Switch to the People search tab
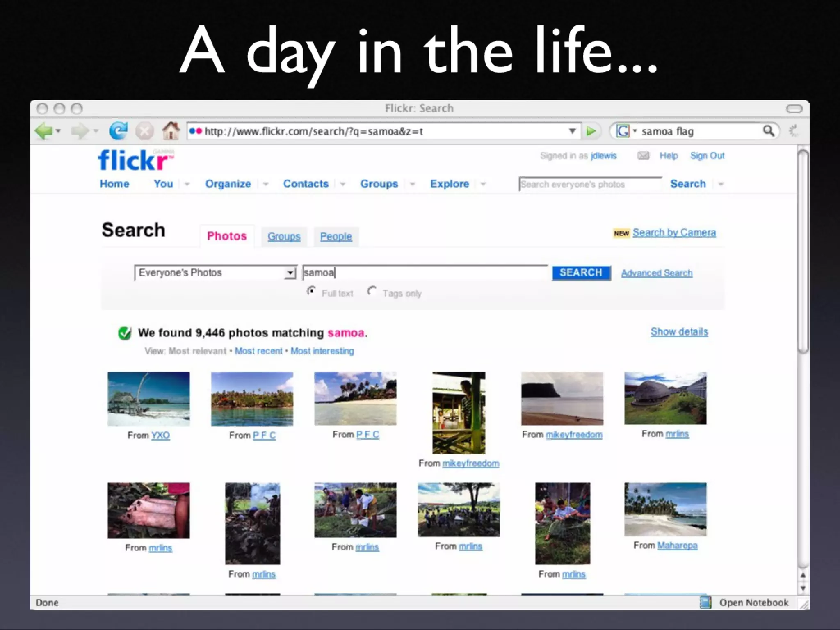 pos(336,237)
